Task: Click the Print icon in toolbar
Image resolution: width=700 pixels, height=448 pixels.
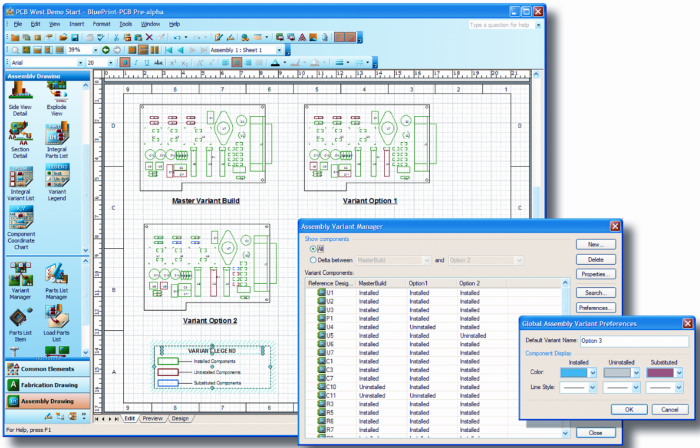Action: pyautogui.click(x=90, y=37)
